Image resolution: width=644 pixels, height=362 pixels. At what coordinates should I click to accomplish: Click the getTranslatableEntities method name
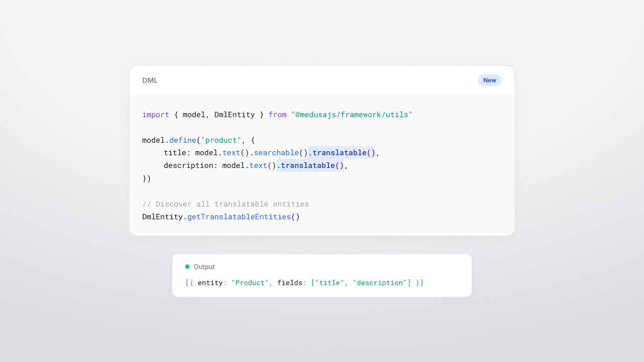(x=239, y=217)
